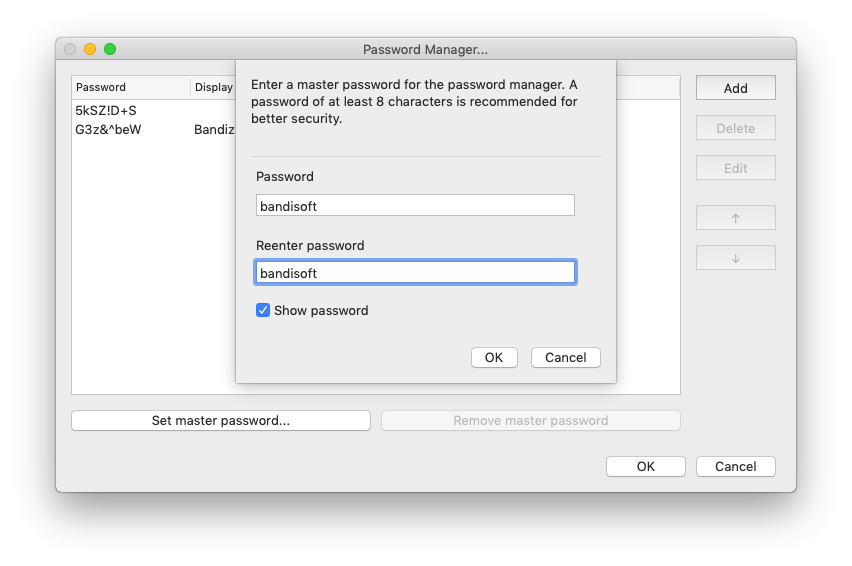Close the Password Manager window with the red button
The image size is (852, 566).
[70, 49]
